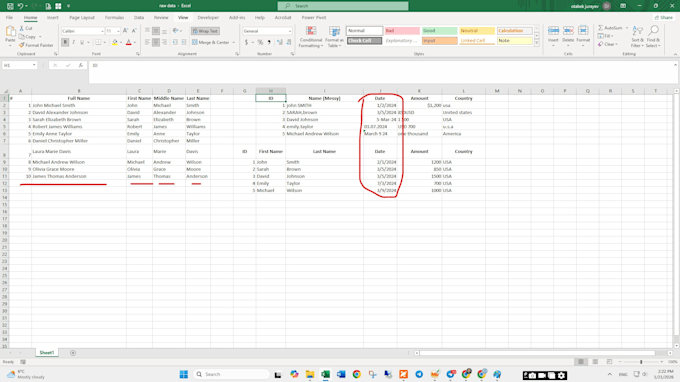
Task: Align text right in the cell
Action: [164, 42]
